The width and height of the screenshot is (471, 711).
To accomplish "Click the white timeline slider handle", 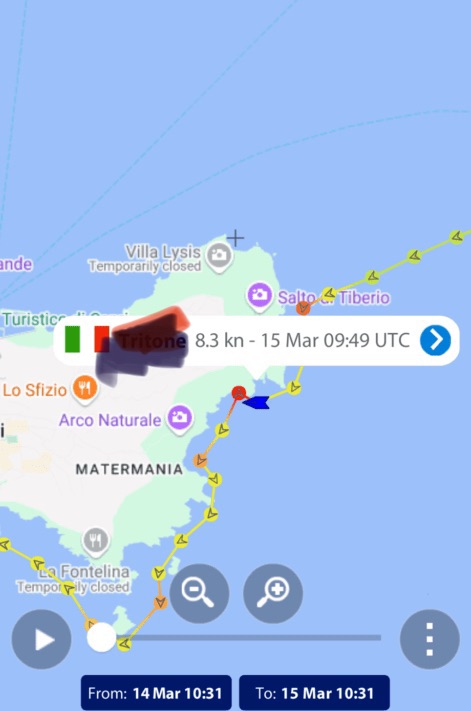I will point(102,637).
